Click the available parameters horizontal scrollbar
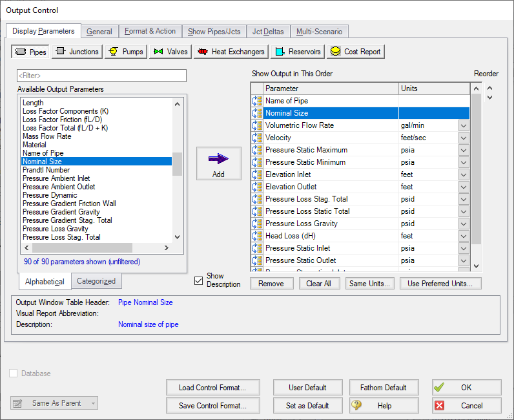This screenshot has height=420, width=514. point(97,247)
